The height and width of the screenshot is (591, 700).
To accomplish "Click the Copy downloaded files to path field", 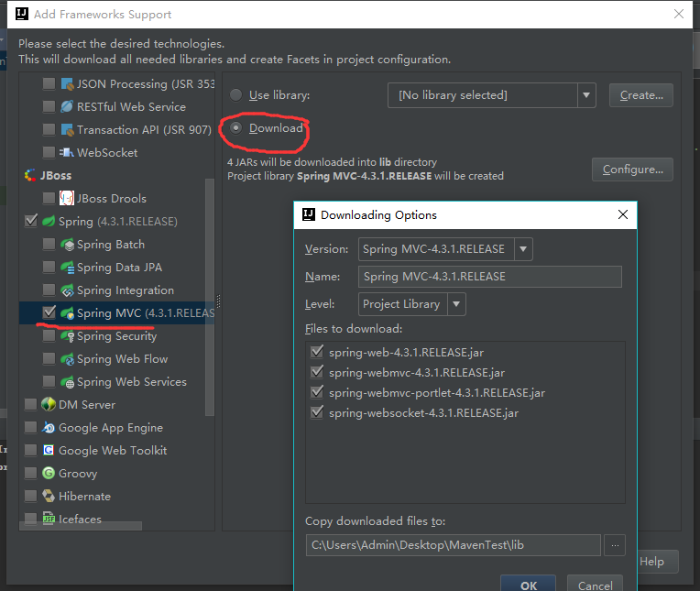I will (454, 545).
